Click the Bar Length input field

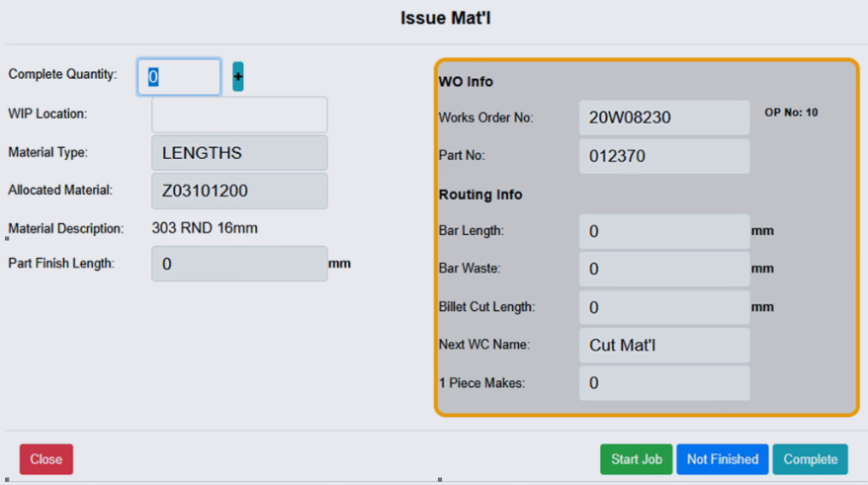tap(664, 231)
